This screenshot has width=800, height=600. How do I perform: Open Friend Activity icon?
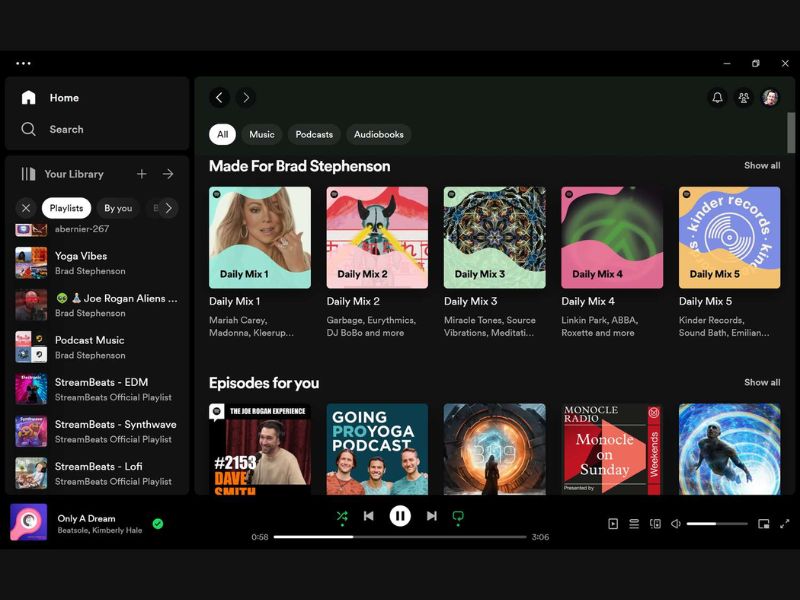744,97
